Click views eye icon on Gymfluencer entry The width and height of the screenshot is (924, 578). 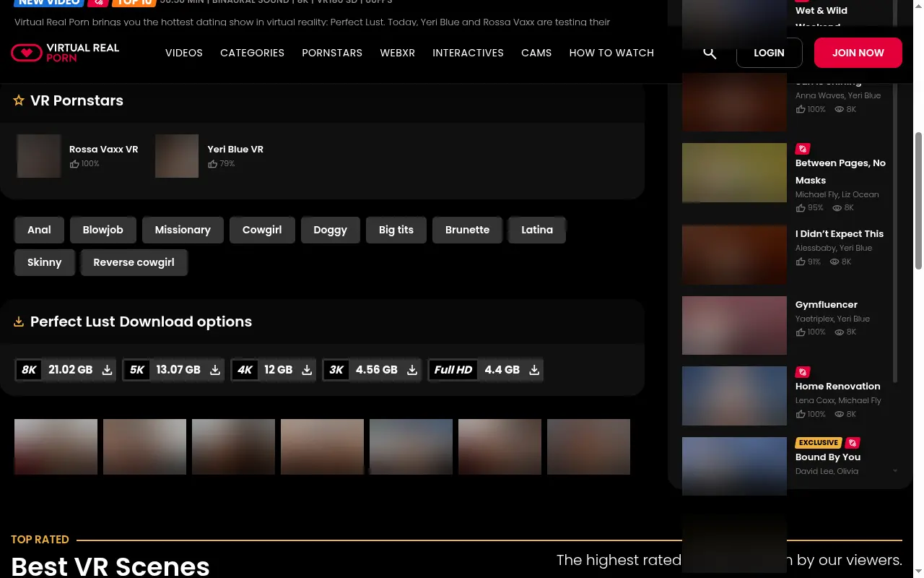(840, 332)
